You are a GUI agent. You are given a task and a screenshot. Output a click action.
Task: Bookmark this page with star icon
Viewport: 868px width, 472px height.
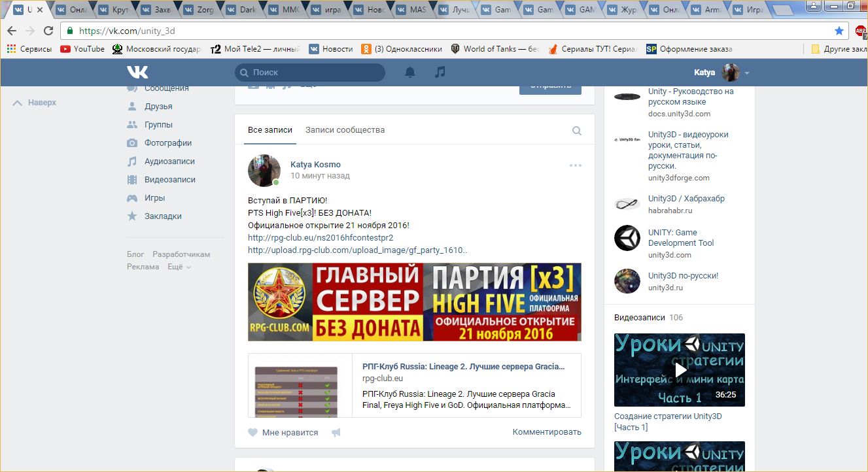click(x=839, y=31)
